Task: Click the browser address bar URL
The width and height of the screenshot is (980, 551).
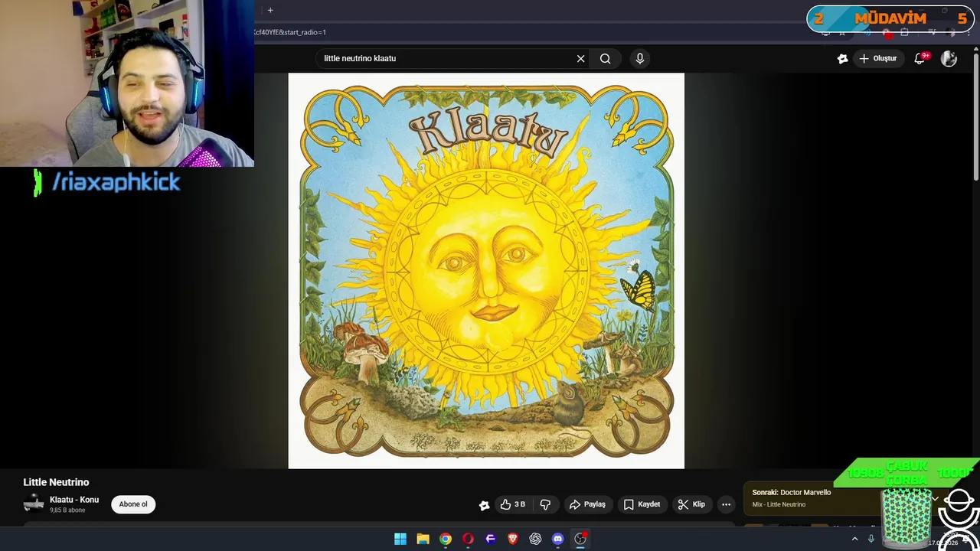Action: click(x=289, y=32)
